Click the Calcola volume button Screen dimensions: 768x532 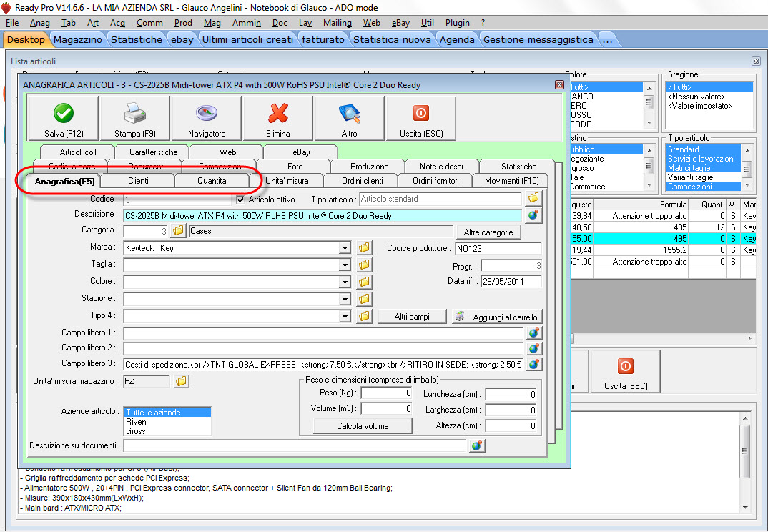(x=363, y=426)
